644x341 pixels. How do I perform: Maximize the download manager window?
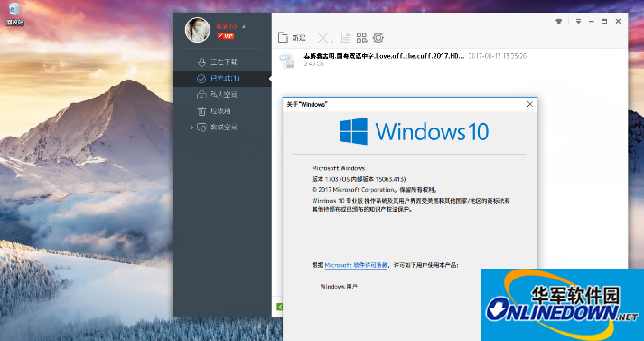604,22
